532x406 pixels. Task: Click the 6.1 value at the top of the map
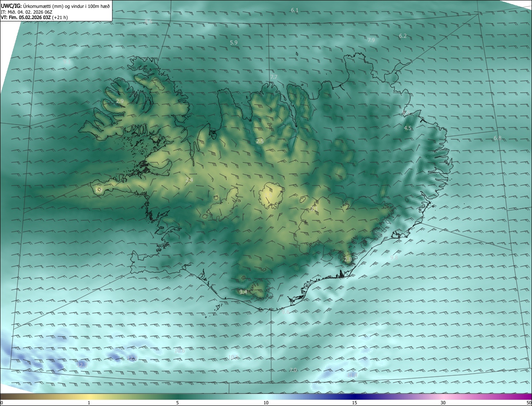[x=295, y=10]
